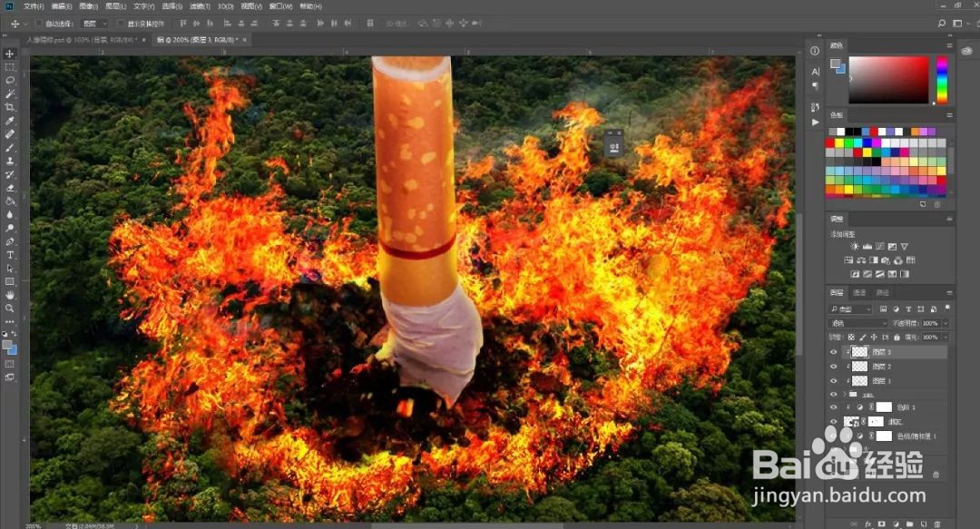Open the 图像(I) menu
The image size is (980, 529).
pyautogui.click(x=88, y=6)
